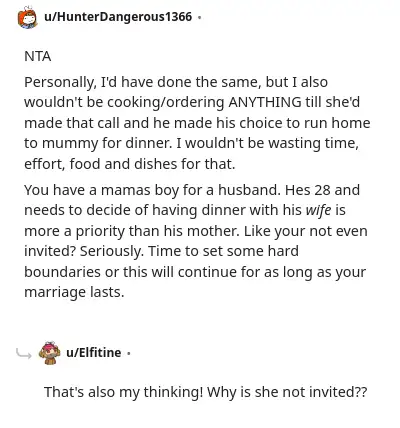Click the NTA verdict text
This screenshot has width=400, height=428.
tap(38, 56)
